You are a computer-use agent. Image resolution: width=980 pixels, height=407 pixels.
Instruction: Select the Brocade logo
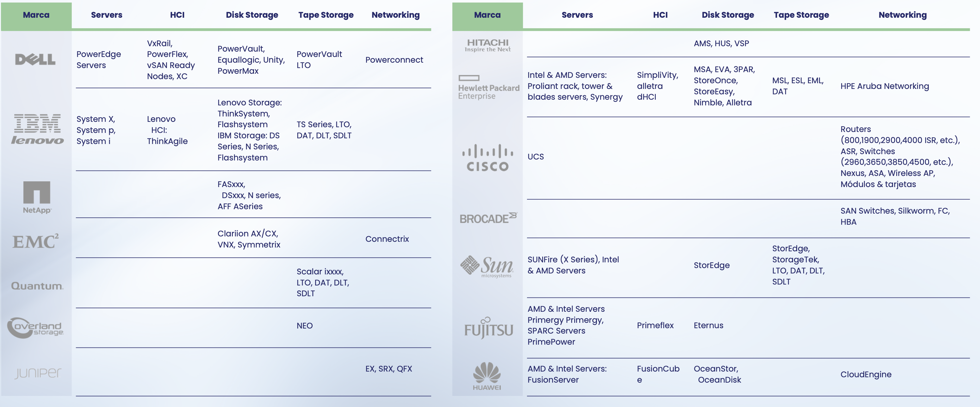(488, 218)
